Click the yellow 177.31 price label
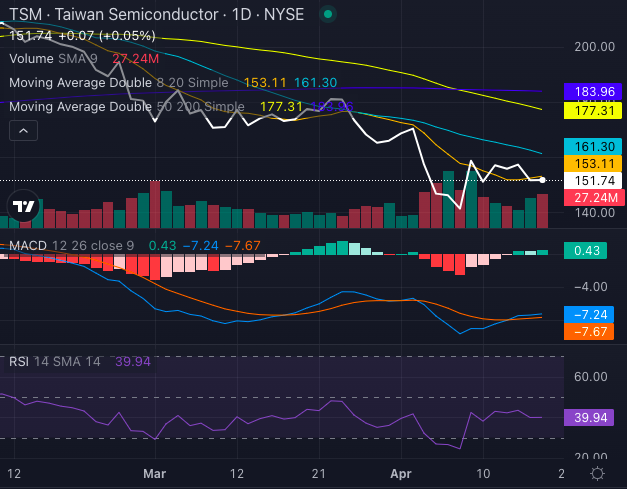The height and width of the screenshot is (489, 627). tap(594, 112)
